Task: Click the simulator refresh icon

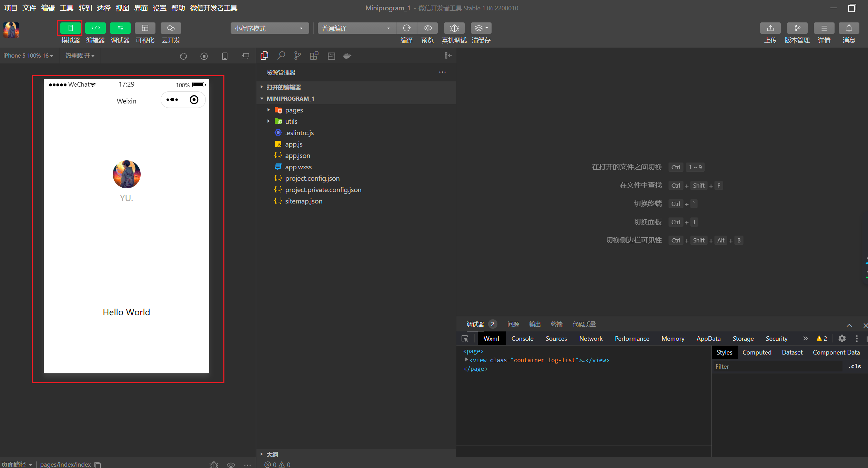Action: [183, 56]
